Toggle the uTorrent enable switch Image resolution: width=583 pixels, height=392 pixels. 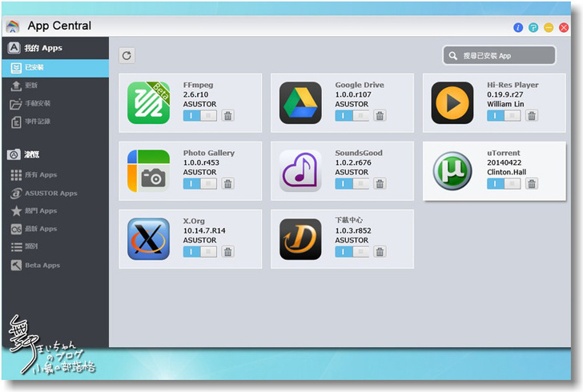pyautogui.click(x=504, y=183)
